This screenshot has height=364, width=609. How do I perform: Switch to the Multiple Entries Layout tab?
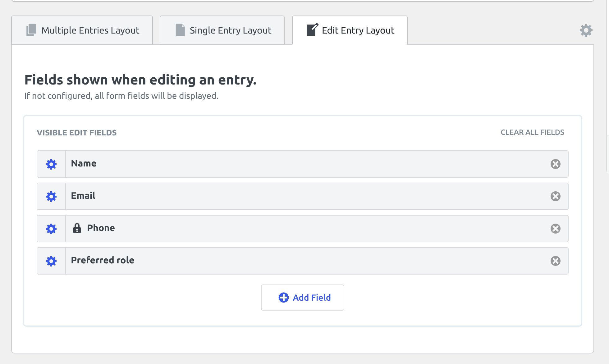[82, 30]
